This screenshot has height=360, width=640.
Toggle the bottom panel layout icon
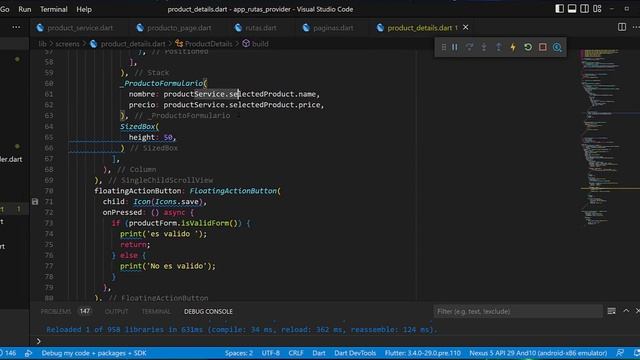coord(572,9)
